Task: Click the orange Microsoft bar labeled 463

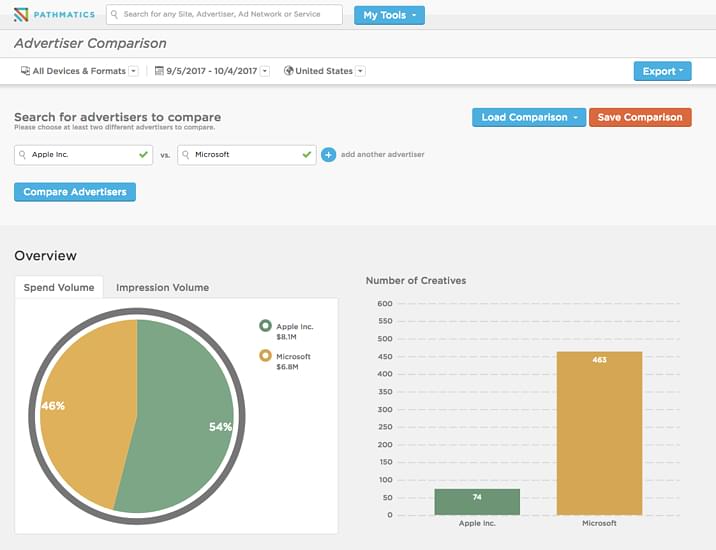Action: pos(599,433)
